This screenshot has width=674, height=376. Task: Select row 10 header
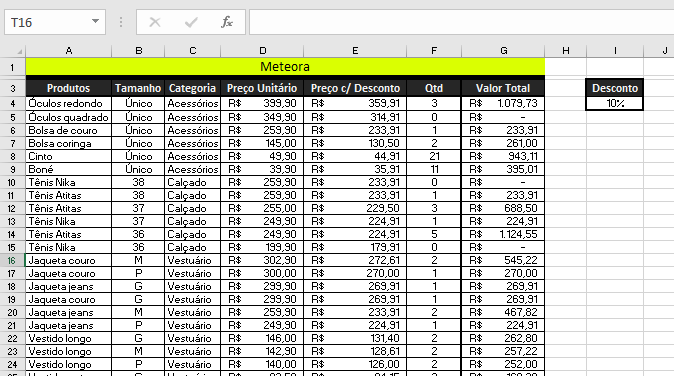12,182
